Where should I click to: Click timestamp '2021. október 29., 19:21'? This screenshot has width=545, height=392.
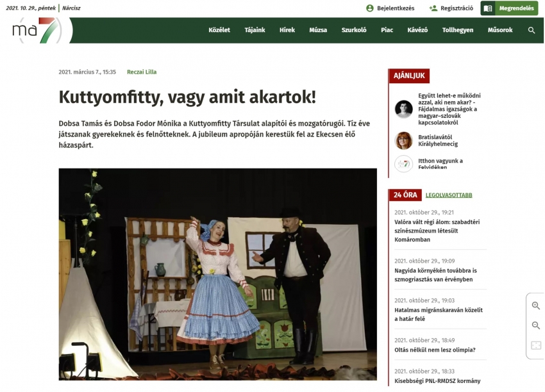pyautogui.click(x=424, y=212)
